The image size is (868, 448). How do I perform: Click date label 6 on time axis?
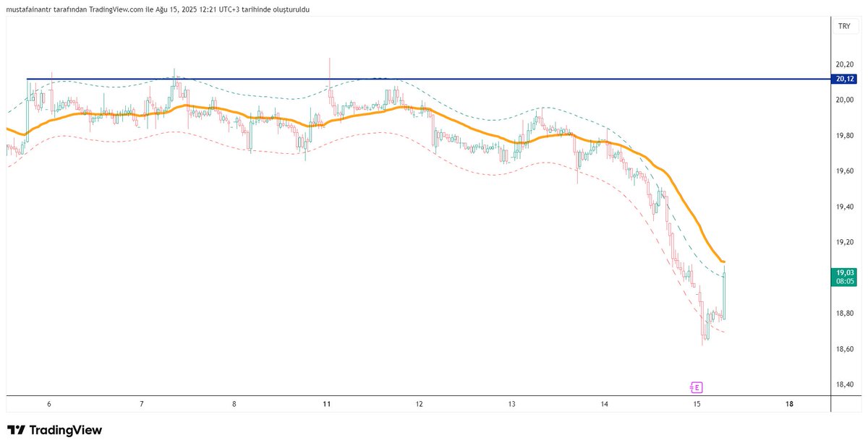click(49, 404)
